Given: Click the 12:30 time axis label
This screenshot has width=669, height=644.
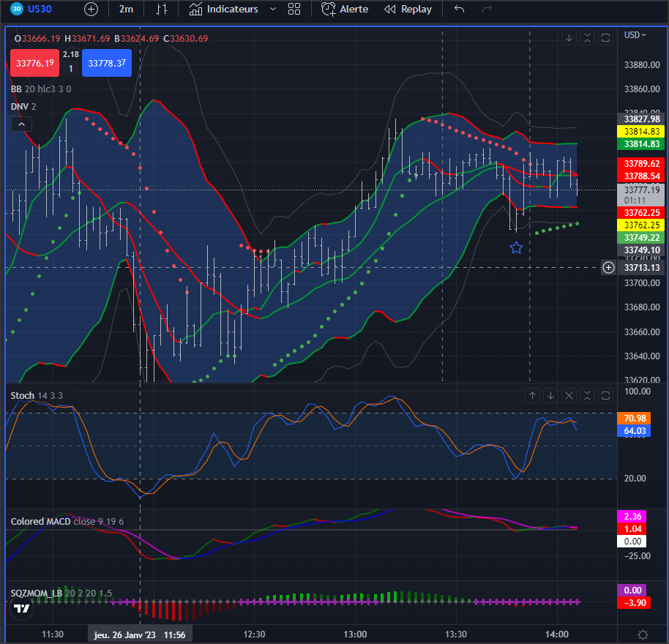Looking at the screenshot, I should (254, 634).
